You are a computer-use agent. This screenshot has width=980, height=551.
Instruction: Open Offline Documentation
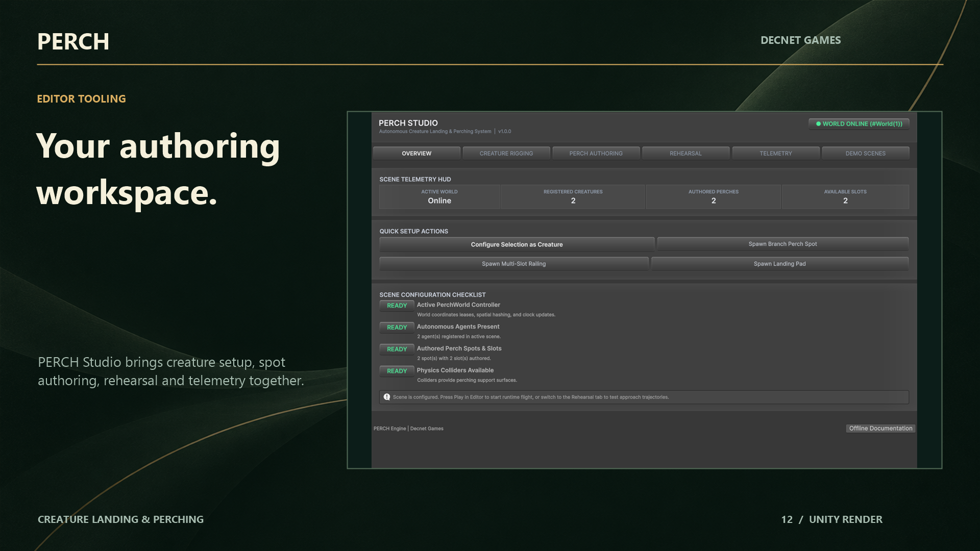pyautogui.click(x=880, y=429)
